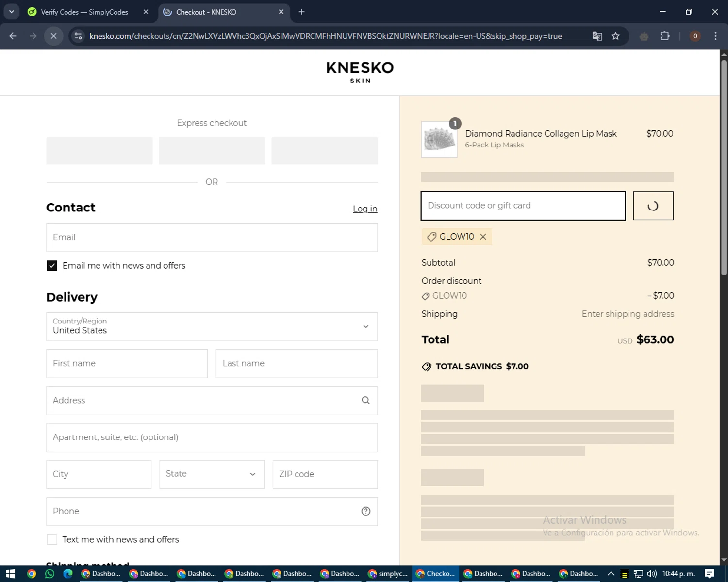This screenshot has width=728, height=582.
Task: Open the Chrome profile avatar button
Action: 695,36
